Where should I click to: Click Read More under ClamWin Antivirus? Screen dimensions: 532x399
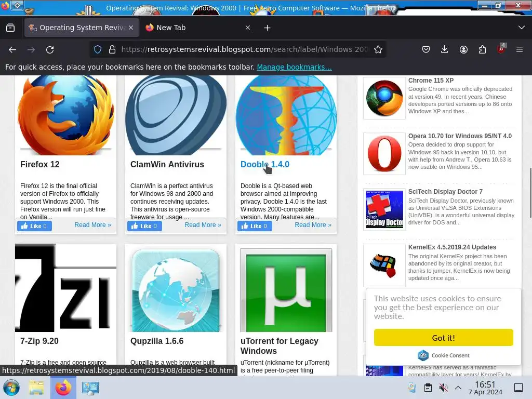click(203, 225)
